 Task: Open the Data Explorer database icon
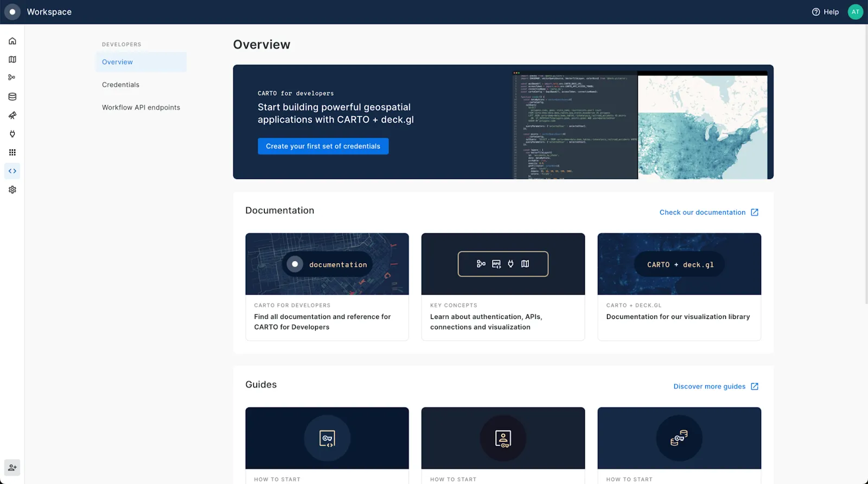[12, 97]
